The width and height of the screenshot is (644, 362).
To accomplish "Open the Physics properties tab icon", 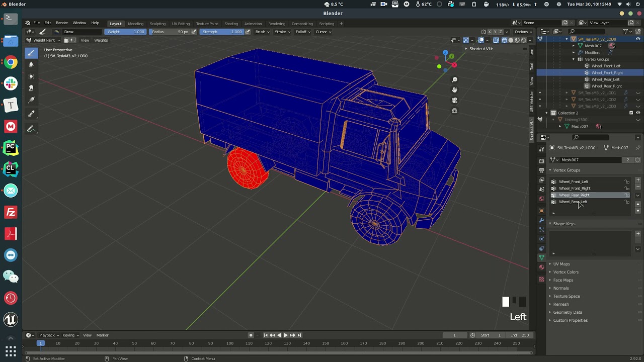I will tap(541, 239).
